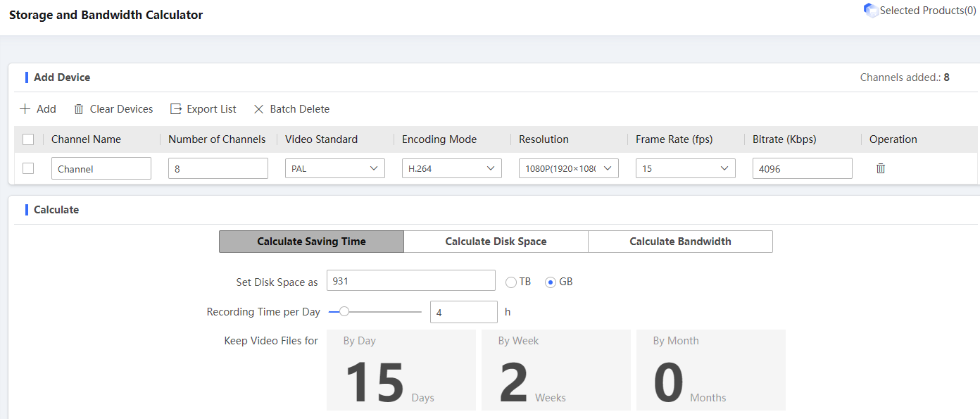Expand the H.264 Encoding Mode dropdown
Screen dimensions: 980x419
[451, 168]
